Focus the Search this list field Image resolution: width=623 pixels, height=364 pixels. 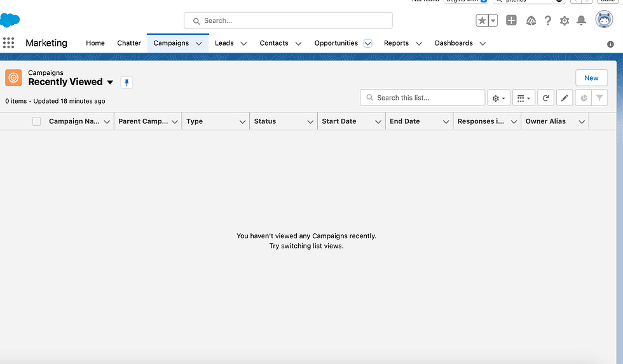[x=422, y=98]
